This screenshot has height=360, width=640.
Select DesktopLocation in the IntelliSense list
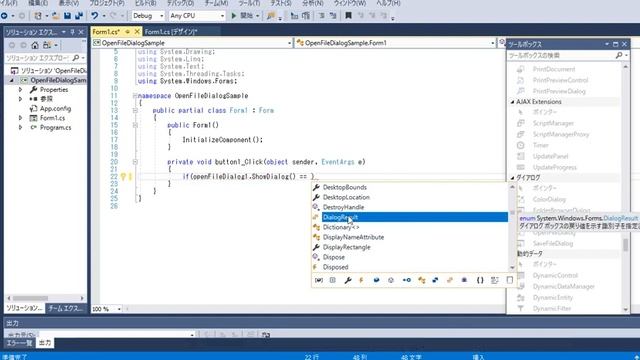tap(410, 197)
